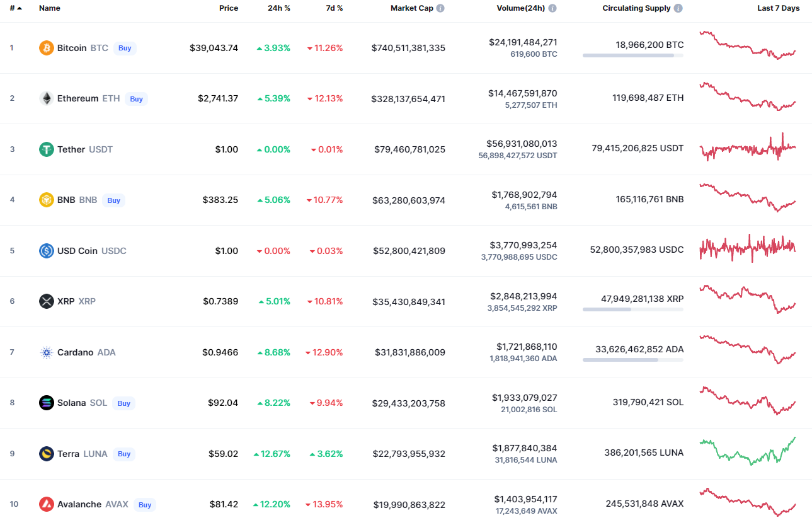Sort by the 7d % column header

click(x=335, y=8)
